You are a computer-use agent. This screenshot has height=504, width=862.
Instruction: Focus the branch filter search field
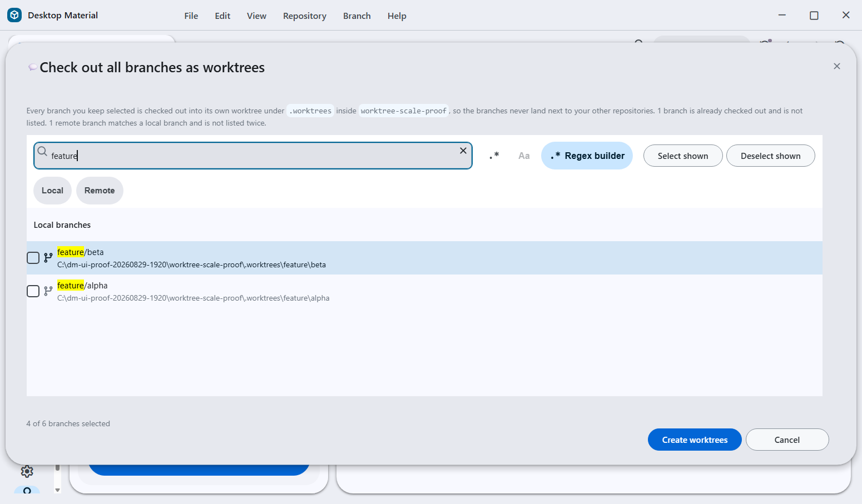(x=253, y=156)
